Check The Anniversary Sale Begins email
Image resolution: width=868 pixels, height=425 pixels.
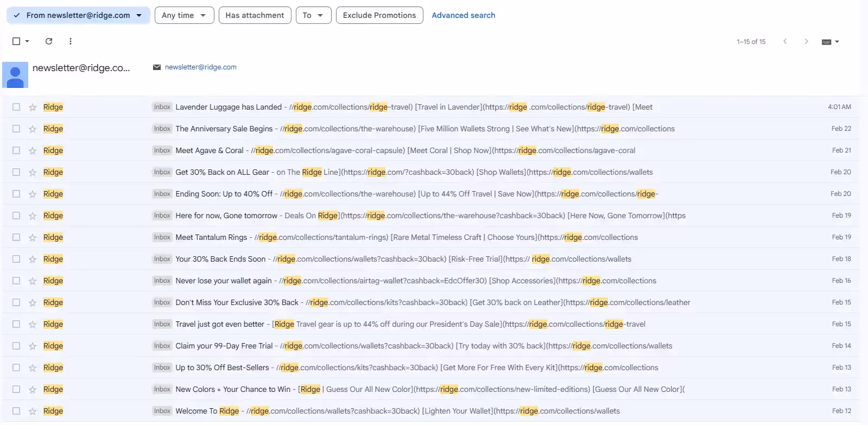[16, 129]
